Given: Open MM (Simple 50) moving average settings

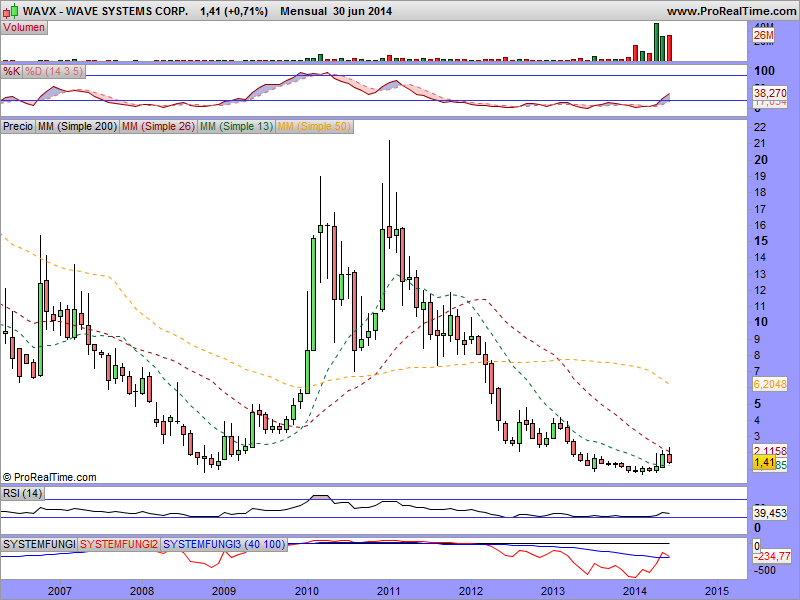Looking at the screenshot, I should coord(314,126).
